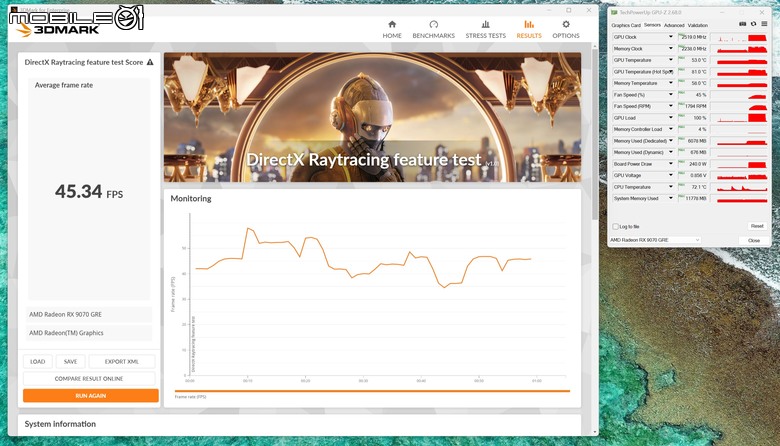
Task: Open the AMD Radeon RX 9070 GRE selector
Action: pos(655,240)
